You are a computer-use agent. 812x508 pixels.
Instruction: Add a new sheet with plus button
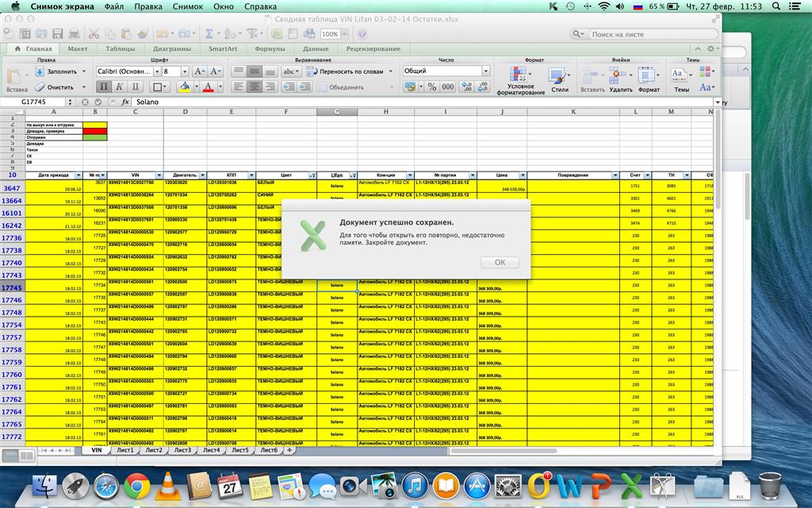pyautogui.click(x=289, y=451)
